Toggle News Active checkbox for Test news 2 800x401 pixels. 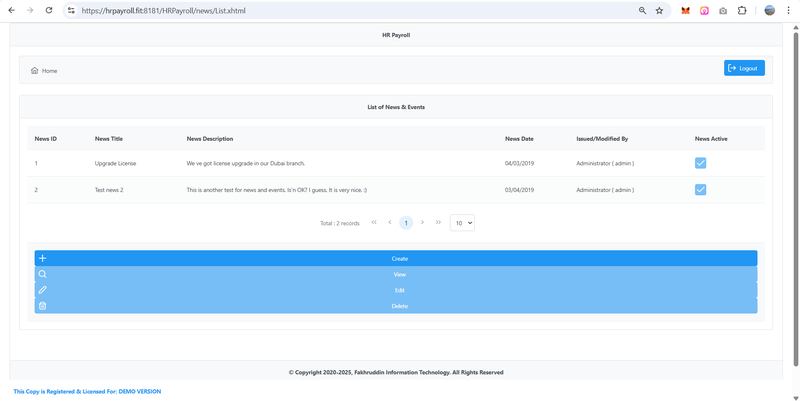tap(700, 189)
